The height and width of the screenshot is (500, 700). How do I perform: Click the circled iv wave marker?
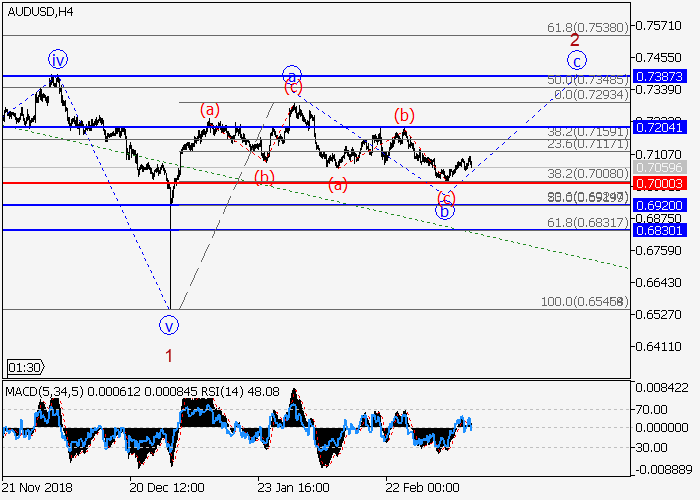[x=57, y=59]
